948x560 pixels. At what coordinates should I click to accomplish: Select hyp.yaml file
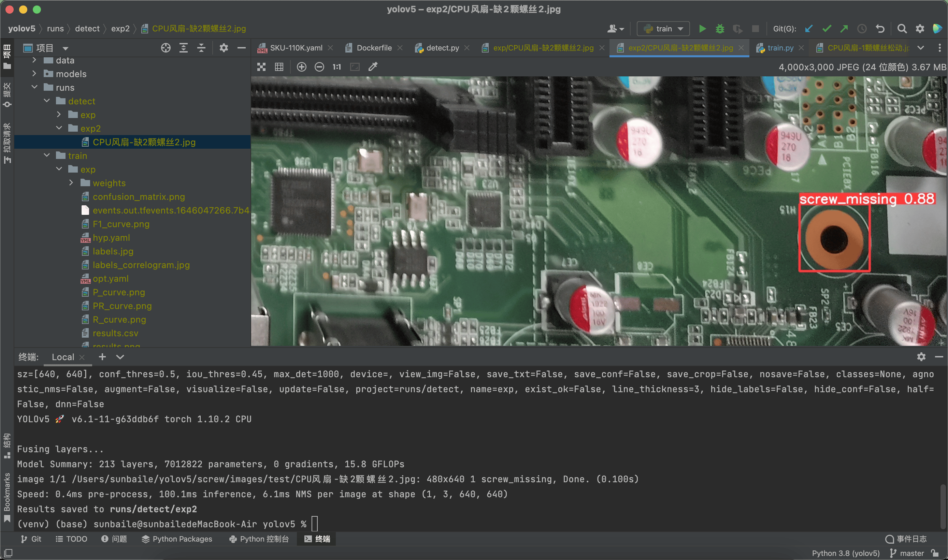(111, 237)
